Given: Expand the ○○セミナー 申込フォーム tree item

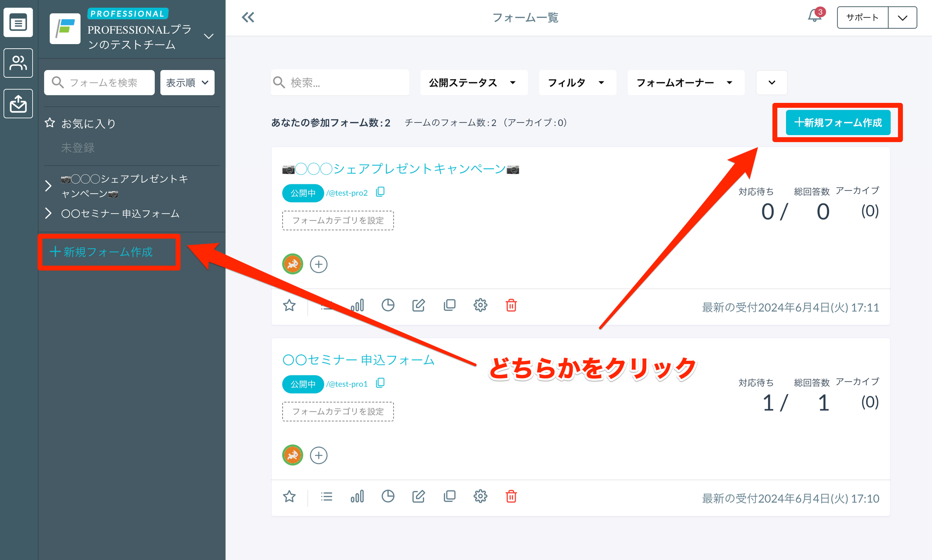Looking at the screenshot, I should [49, 213].
